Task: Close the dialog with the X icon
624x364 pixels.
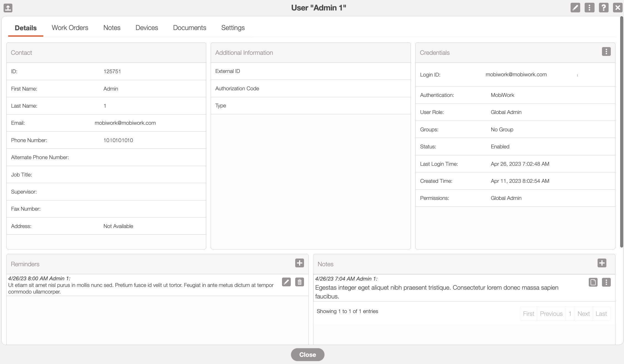Action: (x=618, y=8)
